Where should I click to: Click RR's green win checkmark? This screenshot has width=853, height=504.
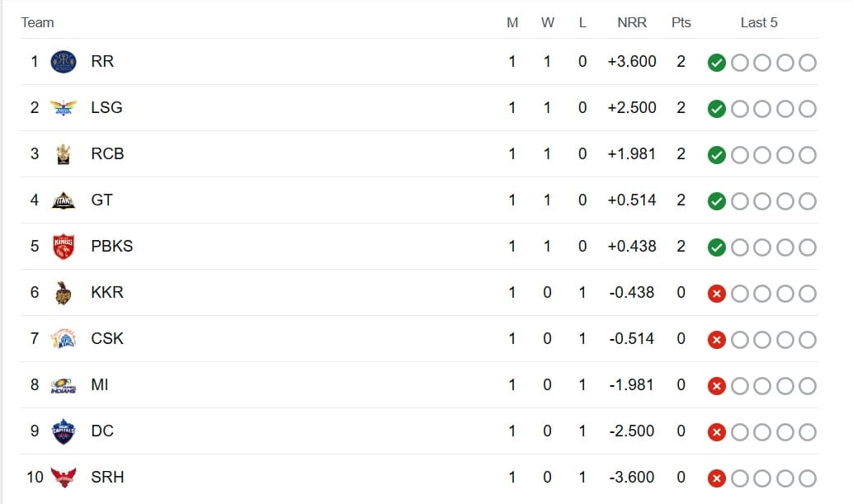[717, 63]
